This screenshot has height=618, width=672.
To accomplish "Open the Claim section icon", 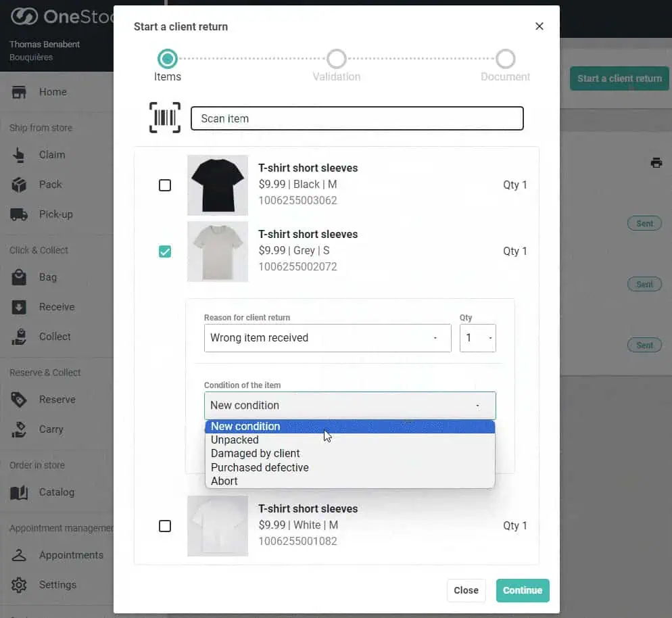I will tap(18, 155).
